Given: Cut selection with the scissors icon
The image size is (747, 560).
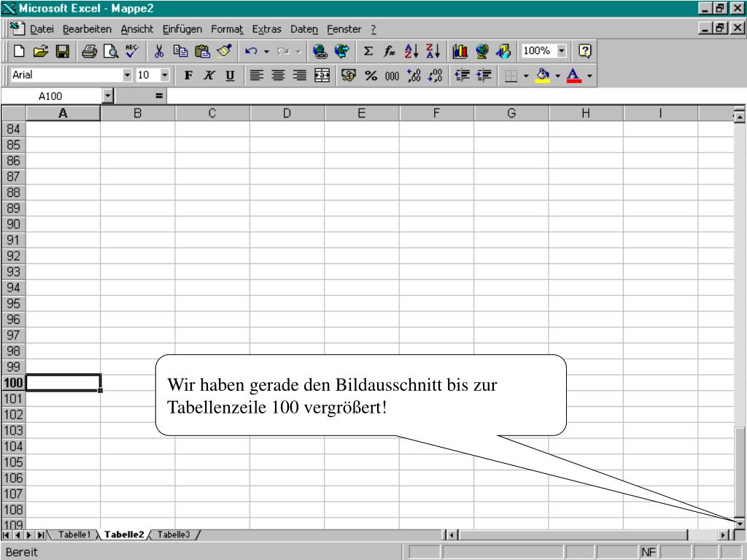Looking at the screenshot, I should click(x=159, y=51).
